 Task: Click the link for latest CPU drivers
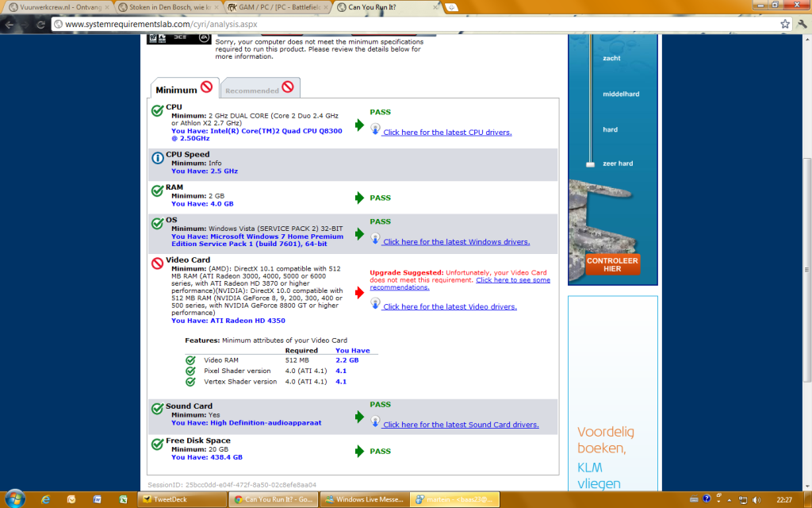point(447,133)
